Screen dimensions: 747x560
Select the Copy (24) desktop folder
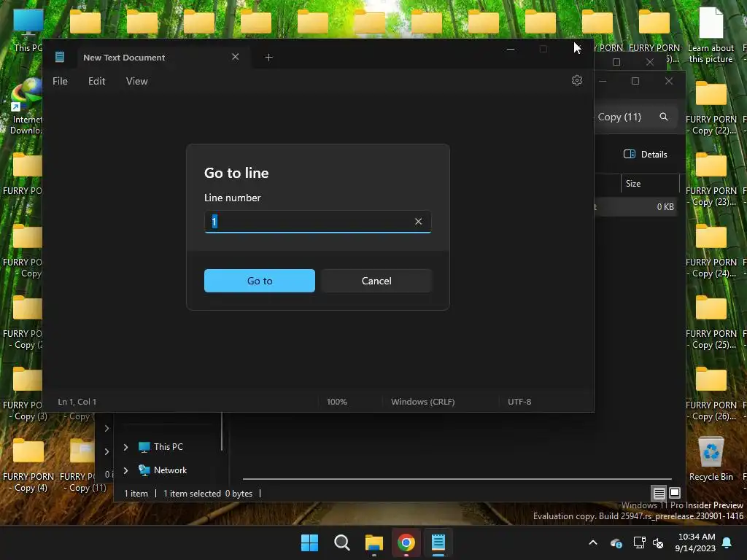tap(711, 251)
